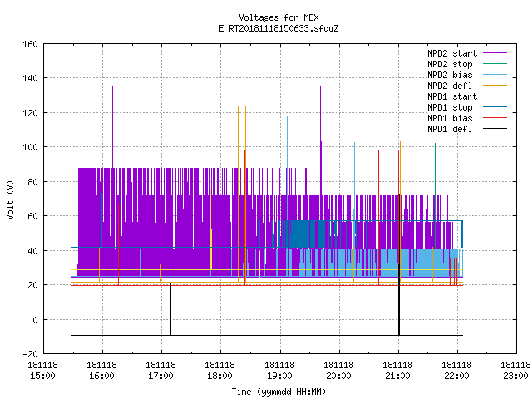Click the "NPD1 start" legend label

[452, 96]
